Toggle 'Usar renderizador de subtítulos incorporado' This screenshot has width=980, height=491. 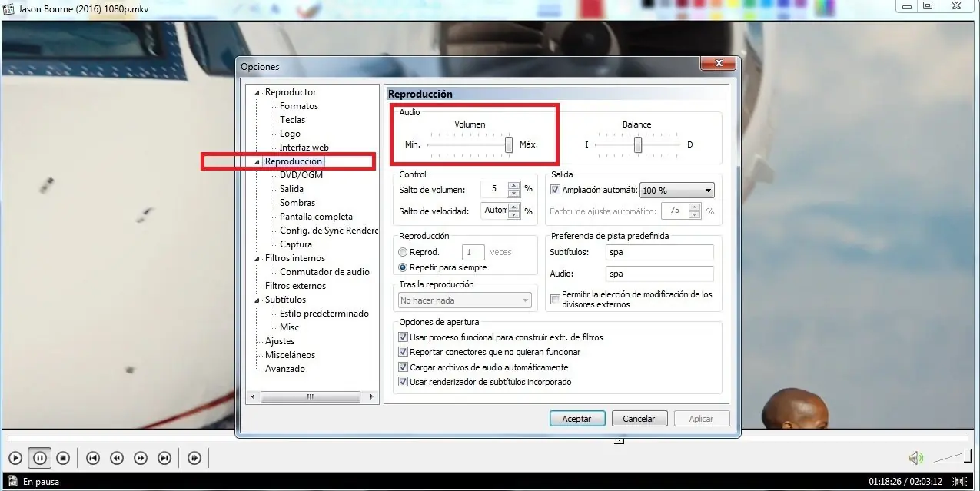(403, 382)
